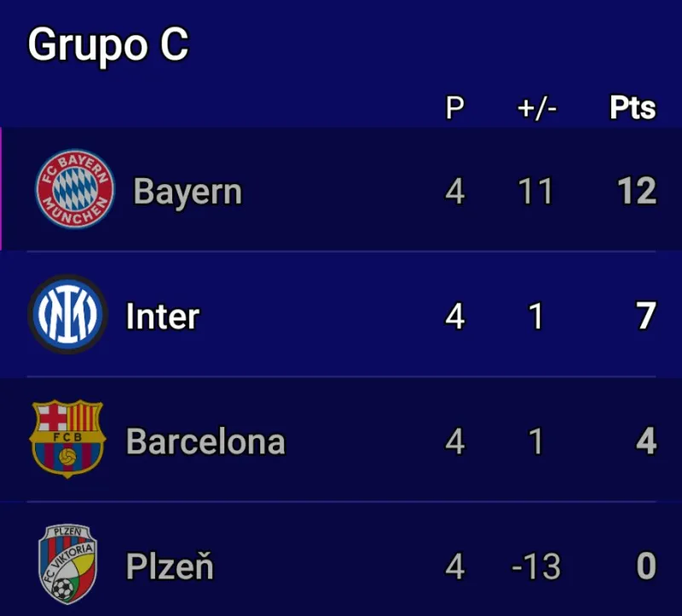Click Bayern's 12 points value
The image size is (682, 616).
[x=637, y=192]
